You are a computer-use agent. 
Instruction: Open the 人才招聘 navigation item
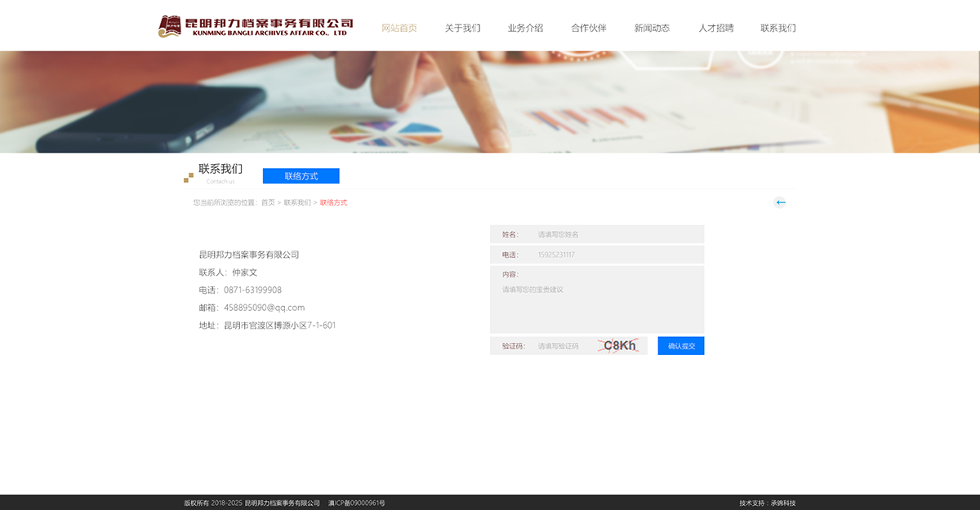coord(716,27)
